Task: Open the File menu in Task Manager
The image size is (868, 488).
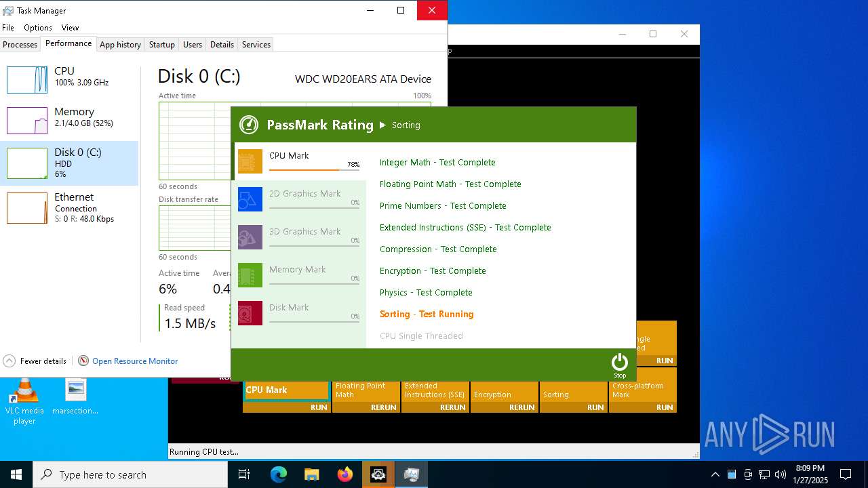Action: [x=8, y=28]
